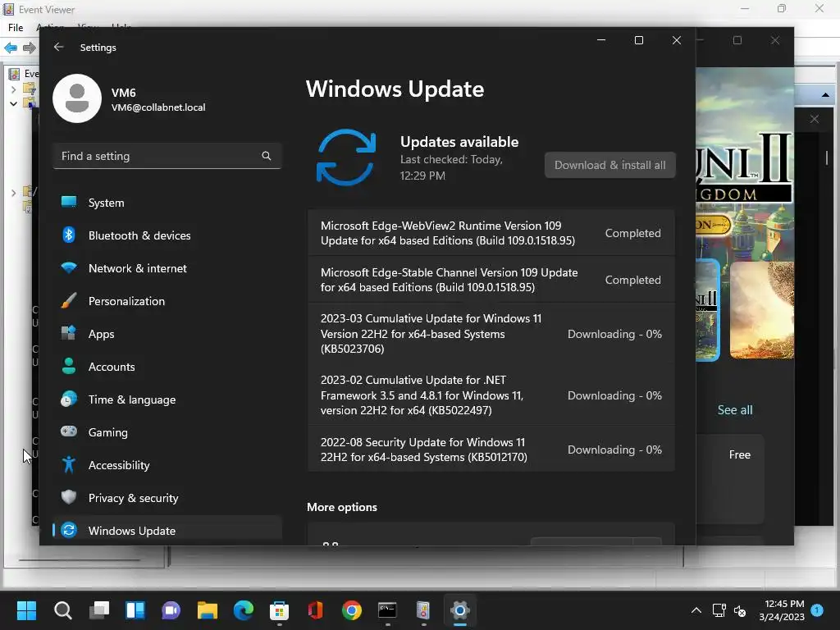Select Windows Update in sidebar
Screen dimensions: 840x630
point(167,531)
